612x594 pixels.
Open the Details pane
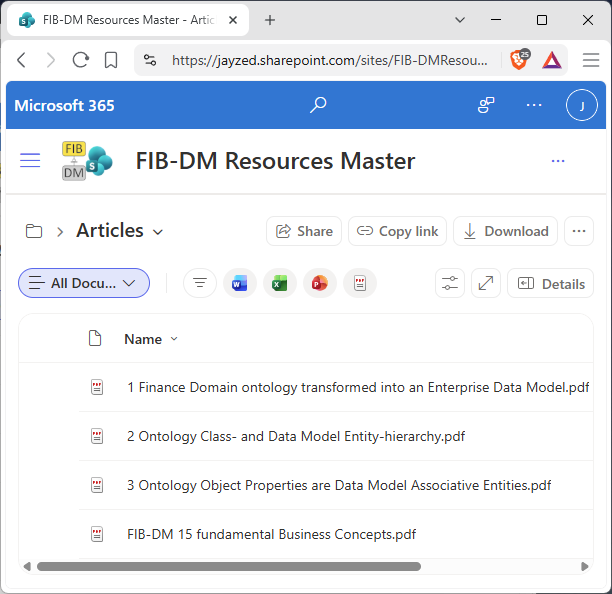pos(550,283)
